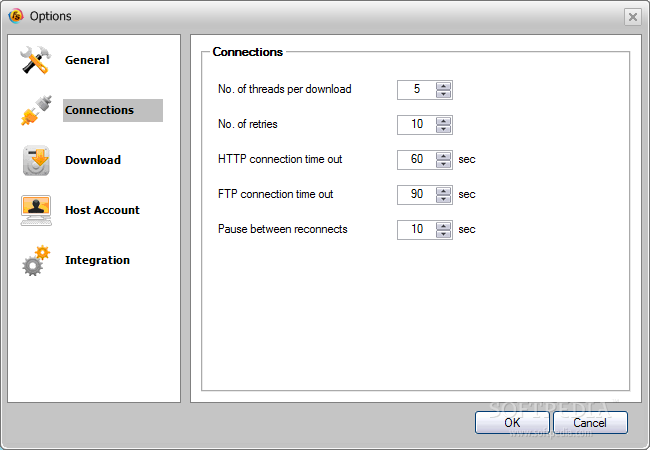Click the Download drive icon

click(x=36, y=160)
